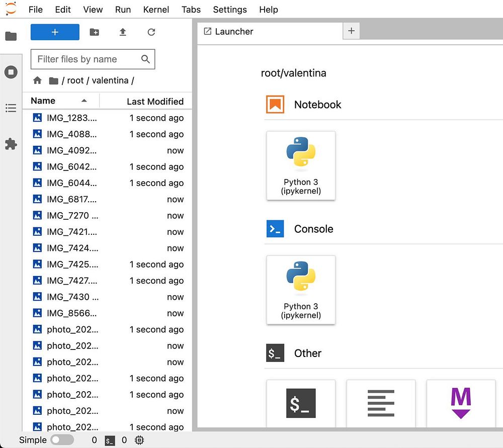Show the Table of Contents panel
The height and width of the screenshot is (448, 503).
[x=11, y=108]
